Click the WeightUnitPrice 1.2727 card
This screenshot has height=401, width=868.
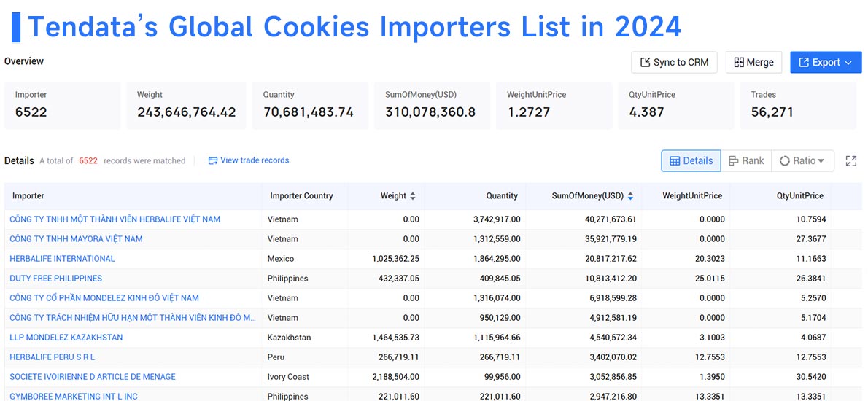click(x=554, y=105)
